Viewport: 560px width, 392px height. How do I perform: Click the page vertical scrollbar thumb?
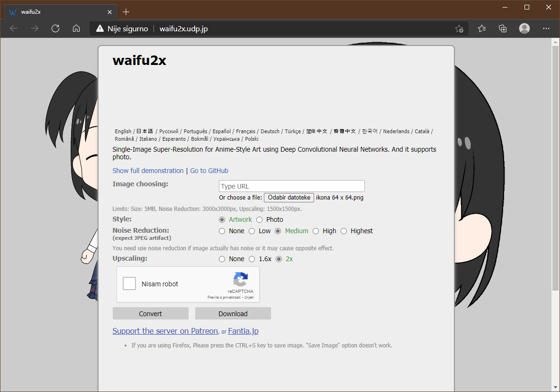coord(555,168)
